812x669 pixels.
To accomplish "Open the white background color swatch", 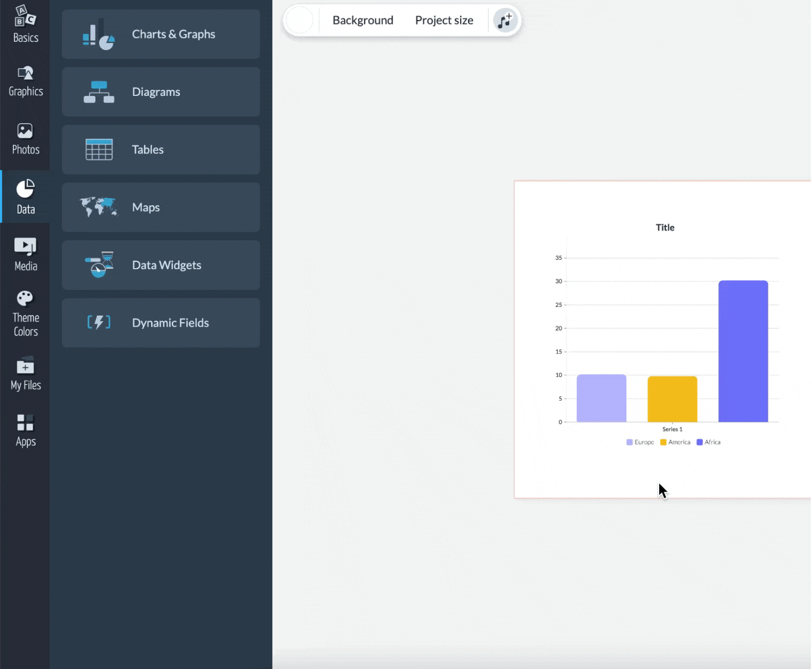I will click(299, 21).
